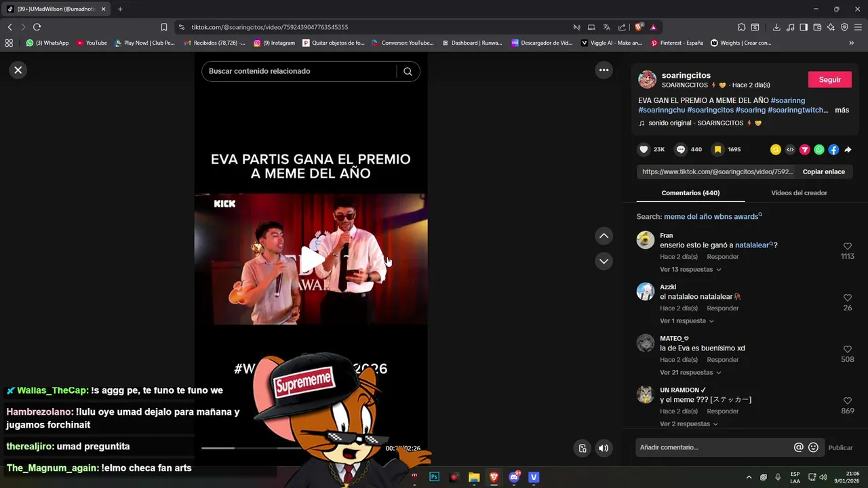The image size is (868, 488).
Task: Click the yellow repost icon
Action: (776, 150)
